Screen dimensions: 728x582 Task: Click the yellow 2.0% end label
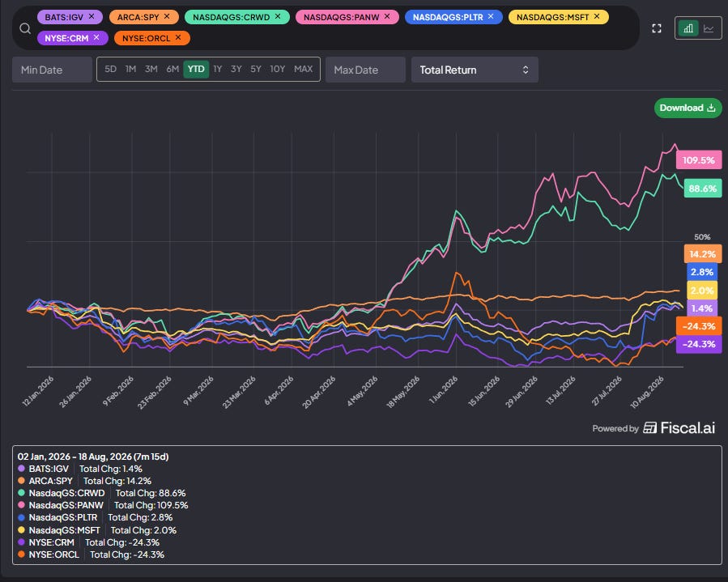(x=702, y=291)
